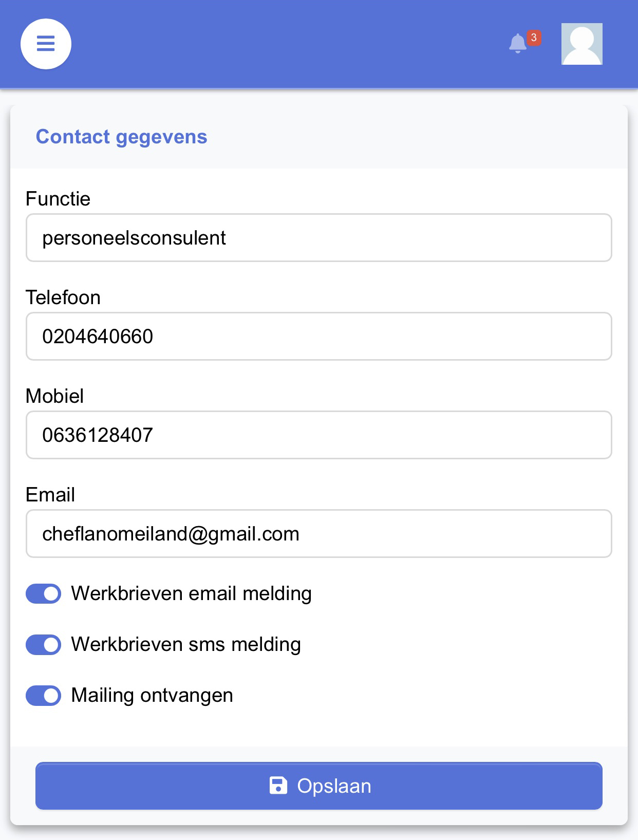Click the floppy disk save icon
Screen dimensions: 638x840
pos(278,786)
